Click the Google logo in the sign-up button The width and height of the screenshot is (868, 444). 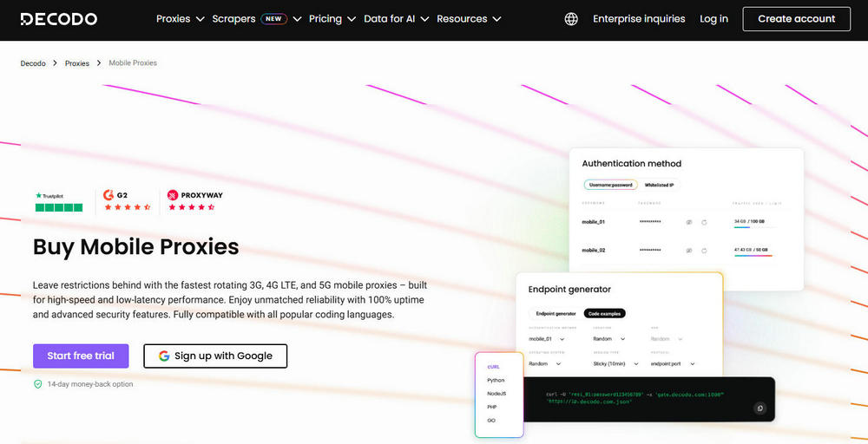164,356
